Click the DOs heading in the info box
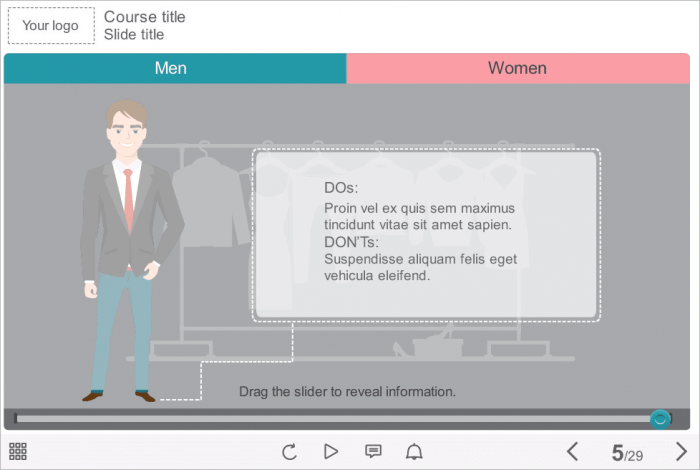 [x=341, y=188]
